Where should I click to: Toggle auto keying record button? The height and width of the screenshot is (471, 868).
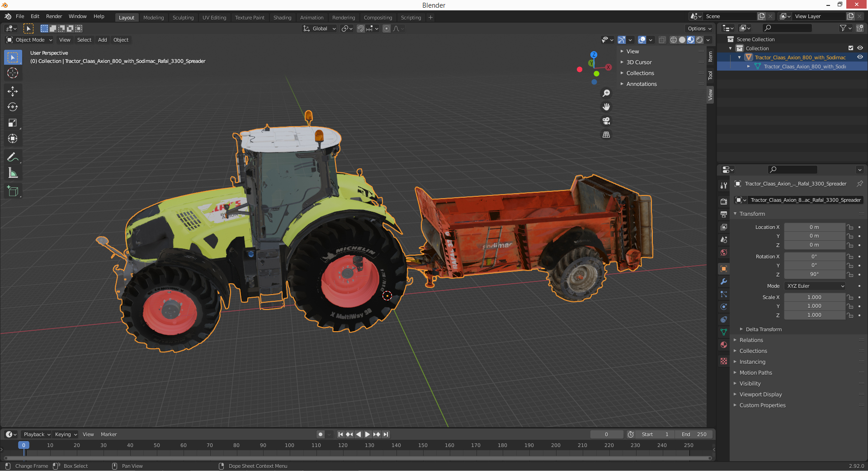[321, 434]
